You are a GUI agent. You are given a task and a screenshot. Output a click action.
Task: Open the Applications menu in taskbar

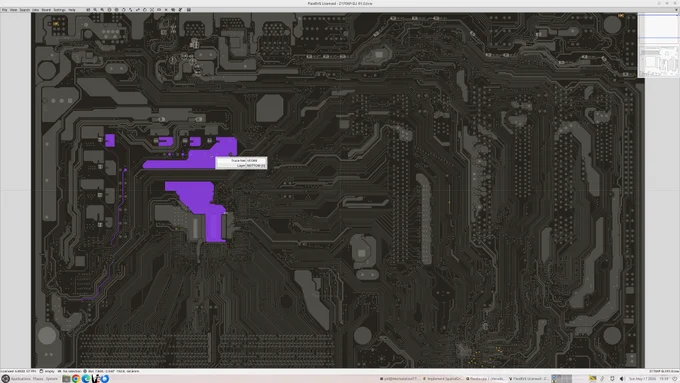21,379
